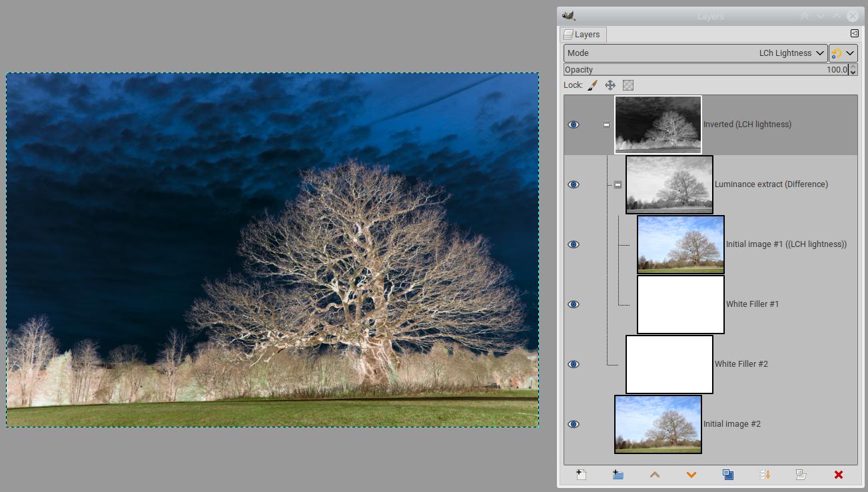Delete the selected layer

[x=838, y=475]
